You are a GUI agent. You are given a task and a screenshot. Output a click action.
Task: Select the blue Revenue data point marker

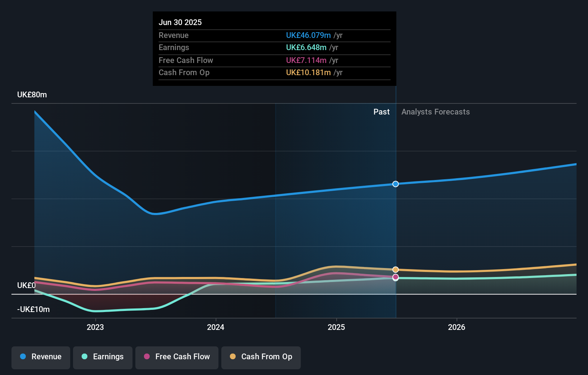pyautogui.click(x=395, y=184)
